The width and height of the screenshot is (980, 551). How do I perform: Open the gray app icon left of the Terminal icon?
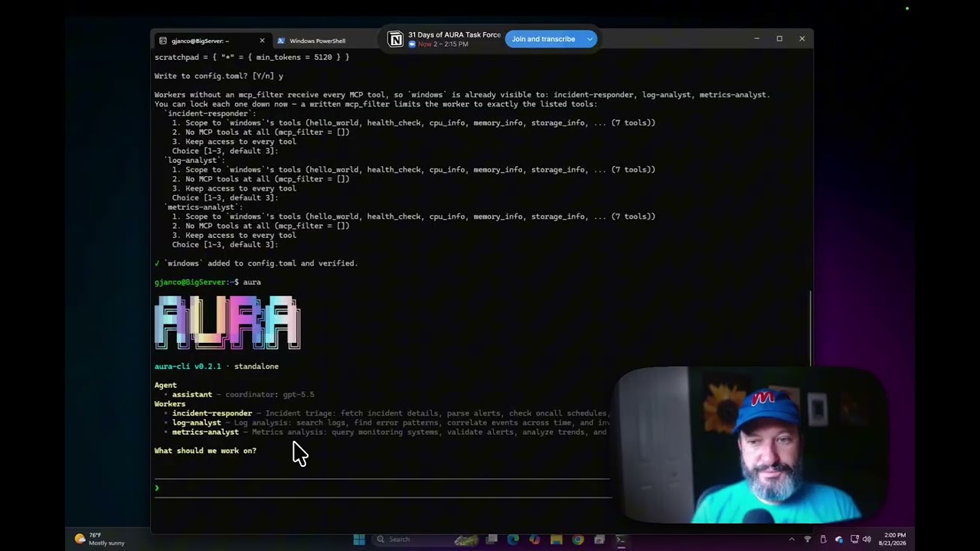[599, 540]
